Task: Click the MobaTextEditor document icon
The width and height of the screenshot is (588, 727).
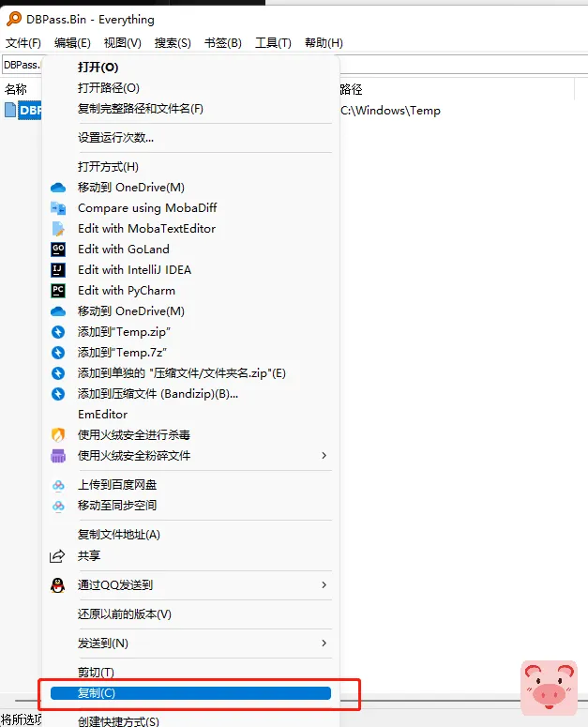Action: coord(58,229)
